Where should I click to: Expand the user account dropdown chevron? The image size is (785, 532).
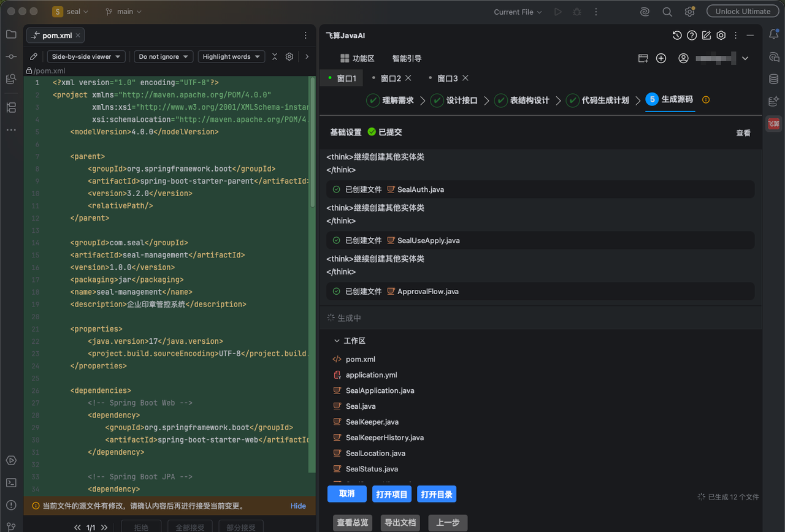[745, 58]
